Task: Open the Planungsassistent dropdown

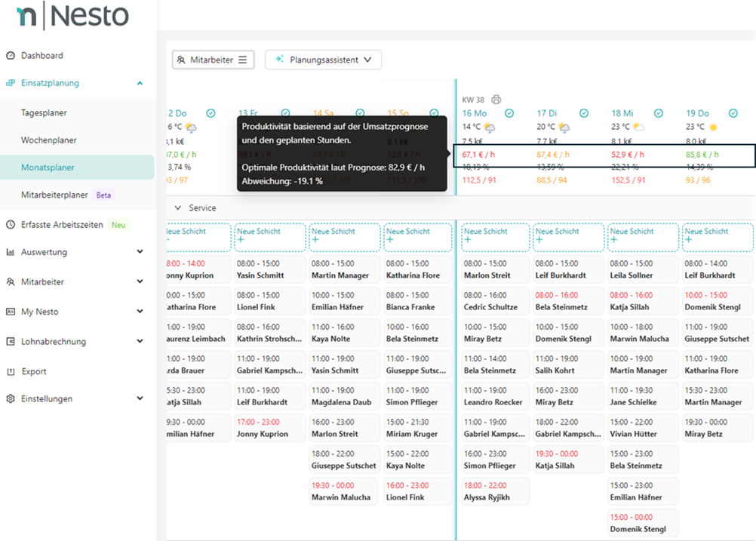Action: point(323,60)
